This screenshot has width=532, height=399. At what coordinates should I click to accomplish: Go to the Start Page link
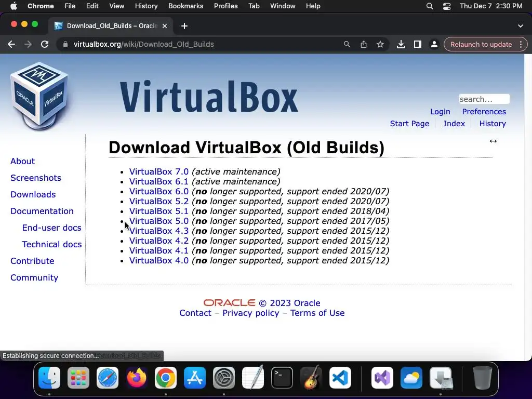(409, 124)
